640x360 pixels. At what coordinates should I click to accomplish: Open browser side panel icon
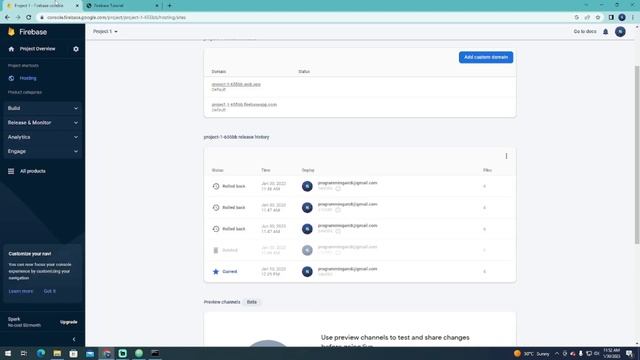pos(611,18)
